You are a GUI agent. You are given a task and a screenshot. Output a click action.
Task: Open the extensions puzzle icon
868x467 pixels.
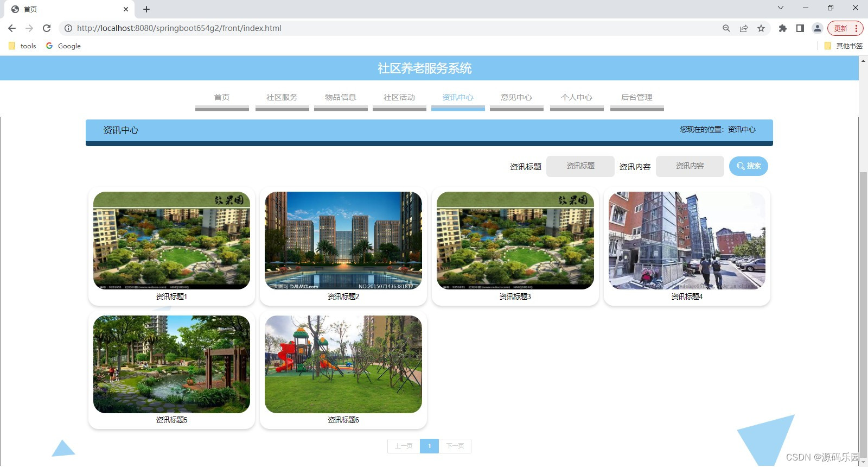[782, 28]
